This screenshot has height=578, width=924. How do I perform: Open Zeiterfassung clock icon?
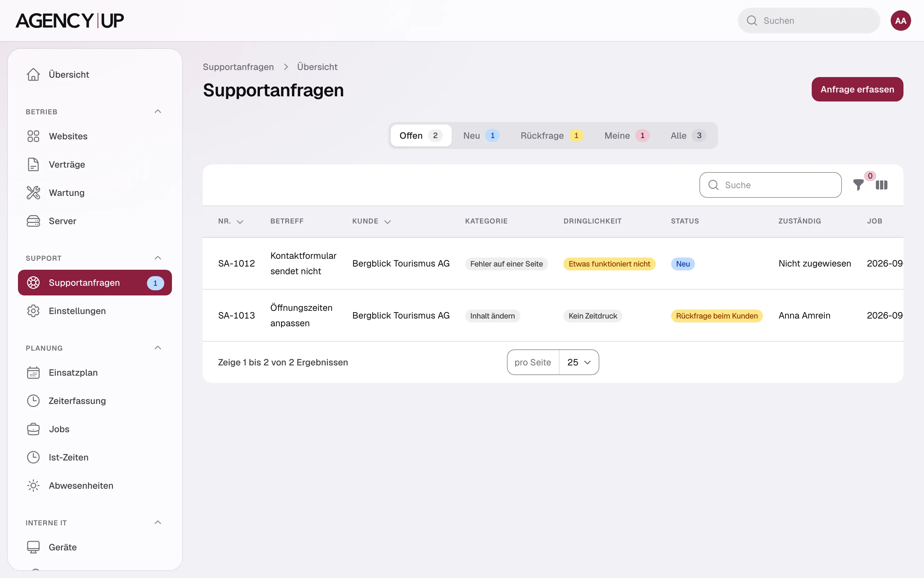33,401
